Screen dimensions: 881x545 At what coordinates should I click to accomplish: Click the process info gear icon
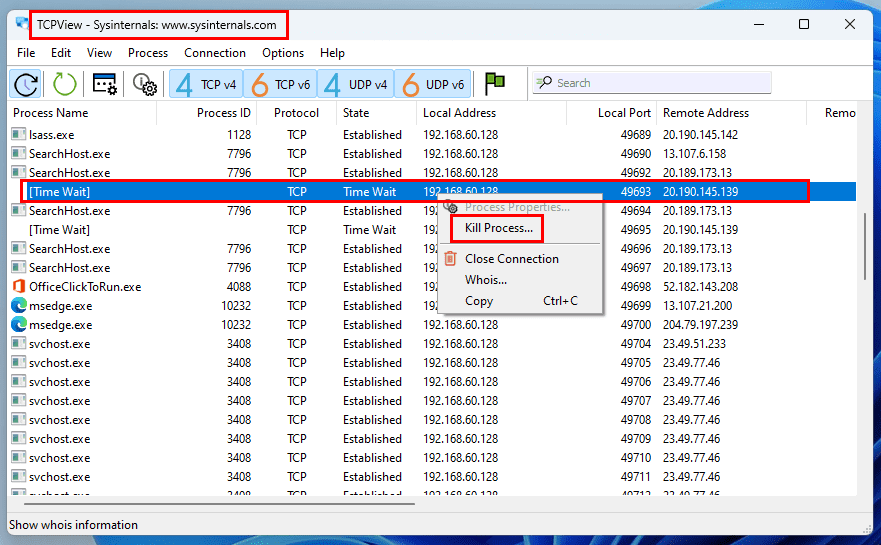pos(145,84)
